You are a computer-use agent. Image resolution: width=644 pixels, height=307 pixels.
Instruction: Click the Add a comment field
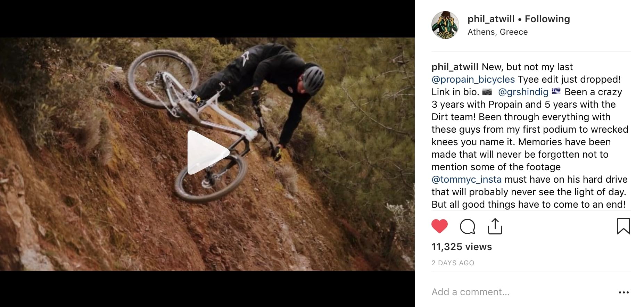click(x=521, y=292)
